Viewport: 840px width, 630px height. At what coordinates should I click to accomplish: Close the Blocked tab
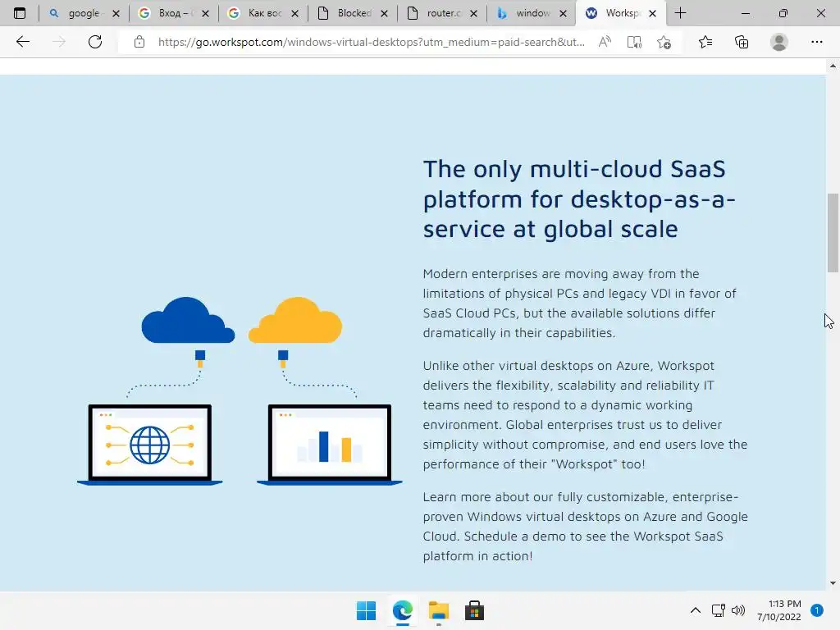(x=384, y=13)
